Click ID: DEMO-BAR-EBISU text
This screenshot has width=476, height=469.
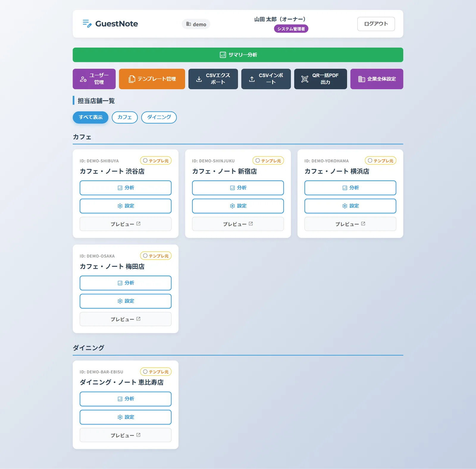coord(101,372)
